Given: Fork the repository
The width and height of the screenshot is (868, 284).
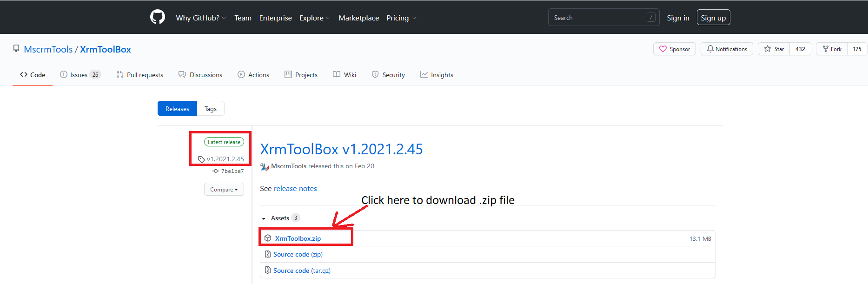Looking at the screenshot, I should [x=831, y=49].
